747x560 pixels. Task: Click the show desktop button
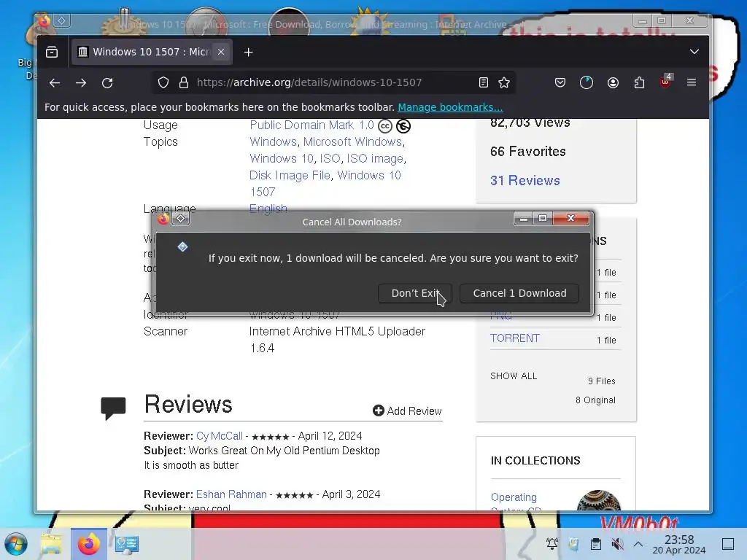point(728,544)
